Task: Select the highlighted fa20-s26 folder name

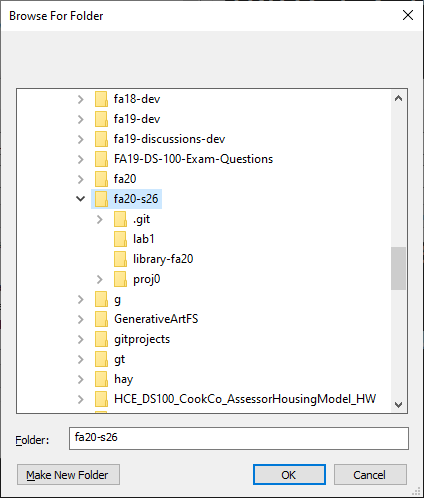Action: click(x=136, y=199)
